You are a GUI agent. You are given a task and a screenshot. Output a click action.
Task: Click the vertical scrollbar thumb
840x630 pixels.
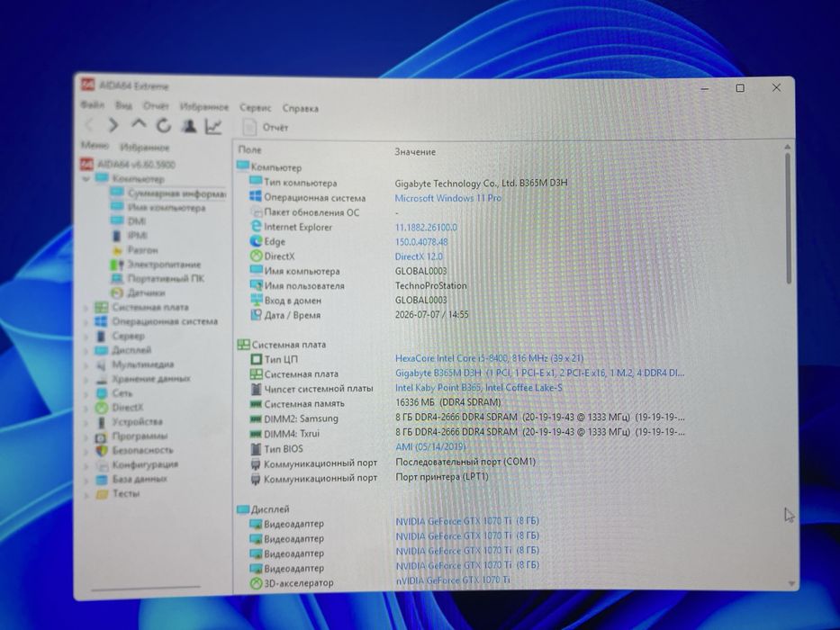(x=788, y=218)
